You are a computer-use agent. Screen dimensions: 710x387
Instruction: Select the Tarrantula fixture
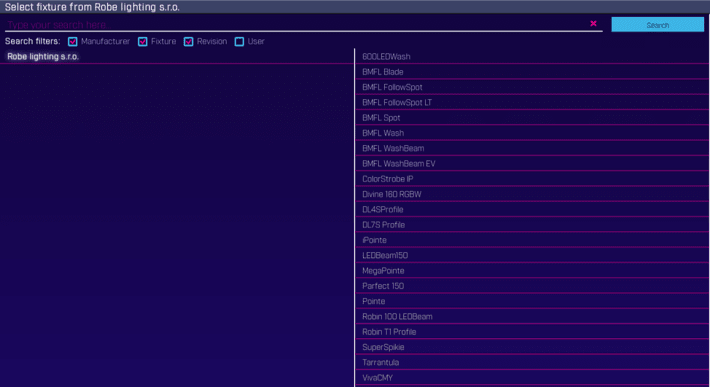click(x=532, y=363)
